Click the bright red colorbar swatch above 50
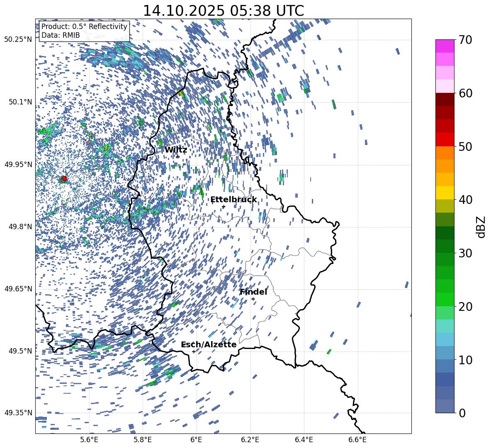The image size is (491, 448). (445, 140)
